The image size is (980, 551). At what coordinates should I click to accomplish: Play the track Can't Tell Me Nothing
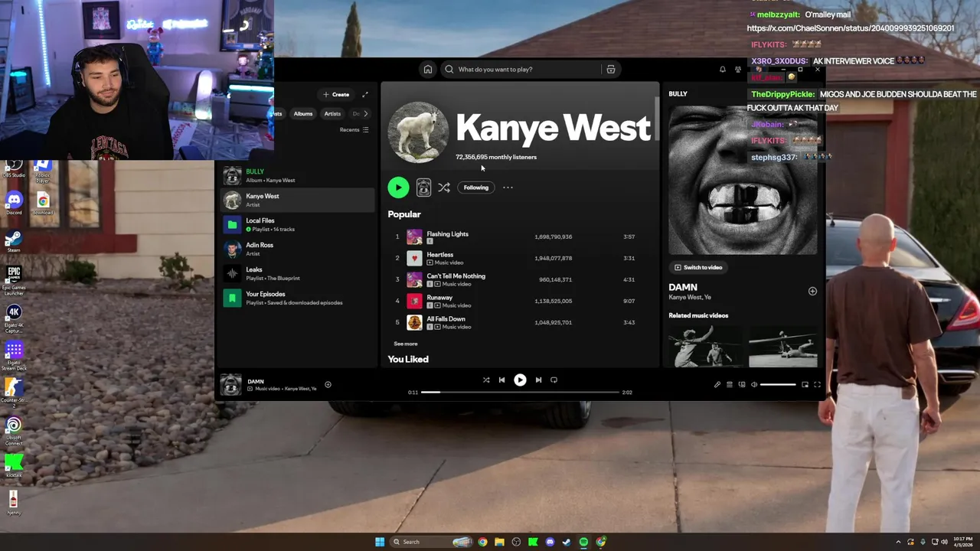pyautogui.click(x=521, y=279)
